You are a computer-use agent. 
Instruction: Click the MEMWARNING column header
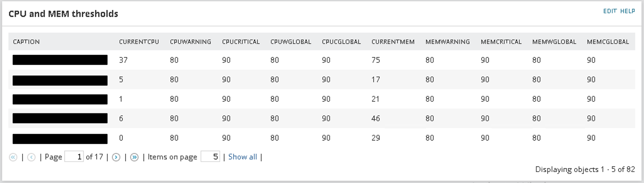pyautogui.click(x=448, y=42)
